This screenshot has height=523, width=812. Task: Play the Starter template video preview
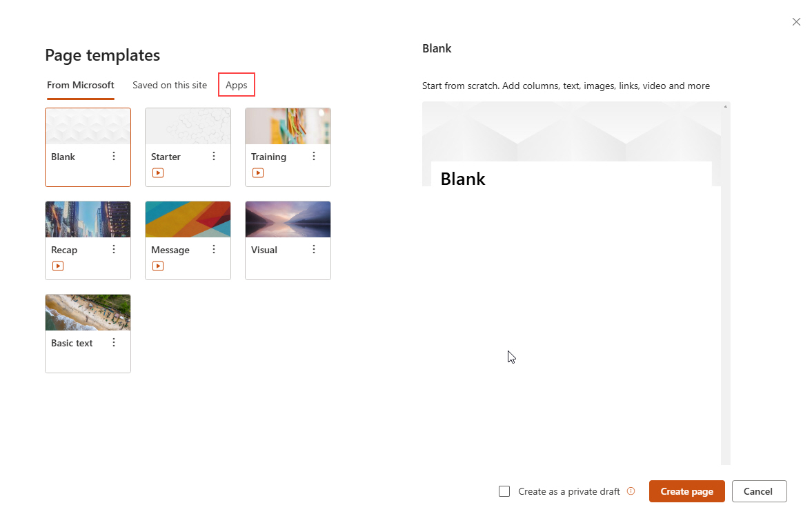click(x=158, y=173)
